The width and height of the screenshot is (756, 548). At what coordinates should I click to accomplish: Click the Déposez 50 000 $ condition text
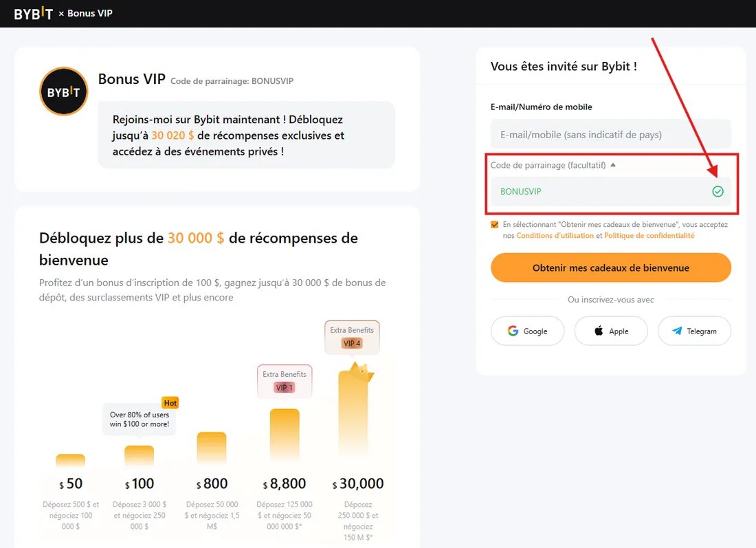coord(212,515)
